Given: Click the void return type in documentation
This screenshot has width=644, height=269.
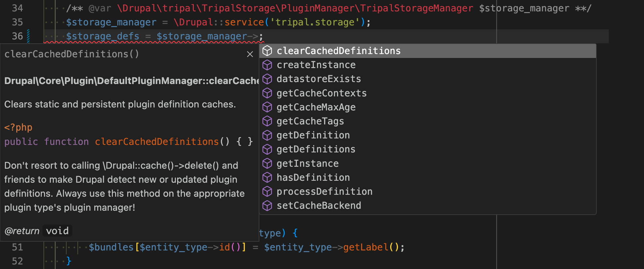Looking at the screenshot, I should 57,231.
